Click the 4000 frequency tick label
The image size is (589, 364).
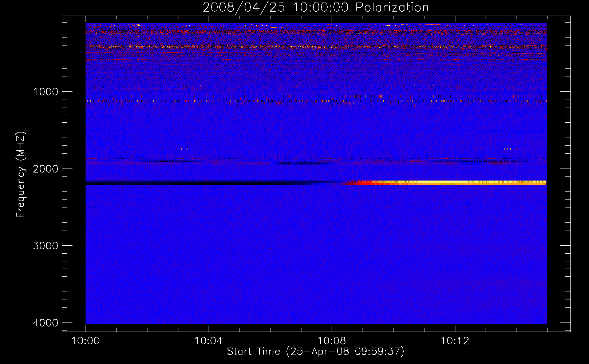[46, 323]
